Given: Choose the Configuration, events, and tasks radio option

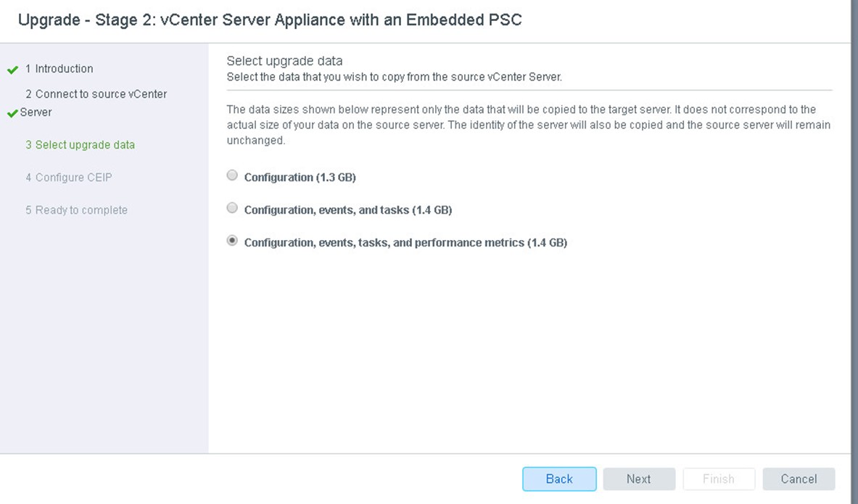Looking at the screenshot, I should 232,208.
